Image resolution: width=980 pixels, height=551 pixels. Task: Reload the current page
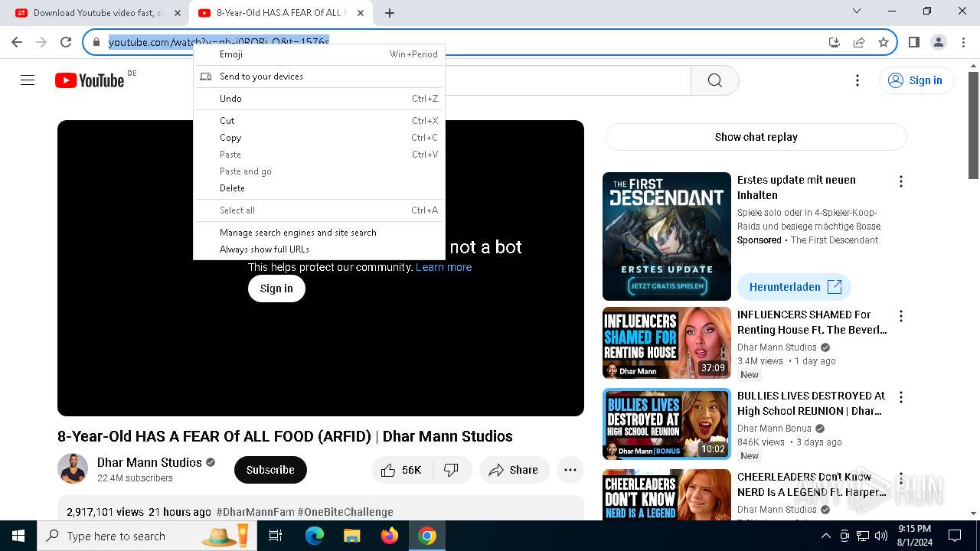point(66,42)
